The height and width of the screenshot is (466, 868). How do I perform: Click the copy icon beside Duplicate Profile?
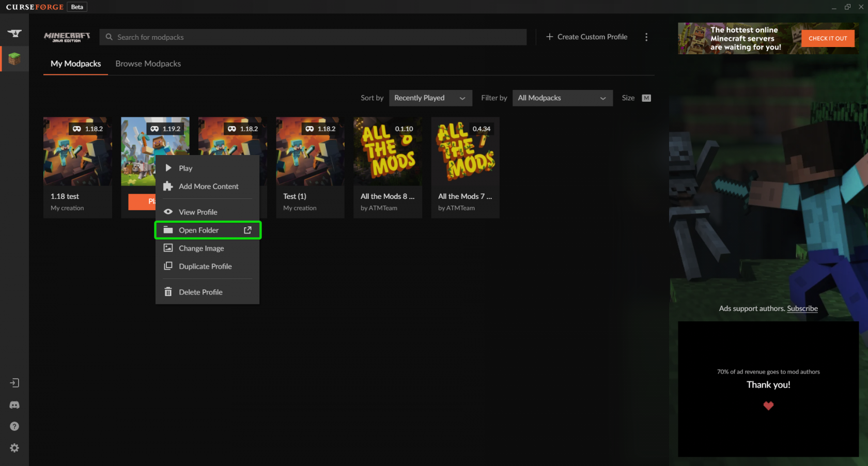[168, 266]
